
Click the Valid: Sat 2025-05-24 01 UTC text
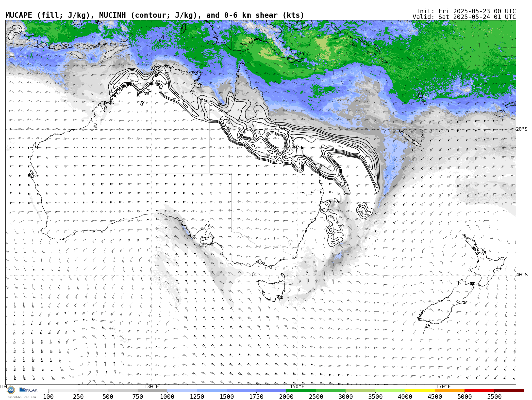(464, 17)
